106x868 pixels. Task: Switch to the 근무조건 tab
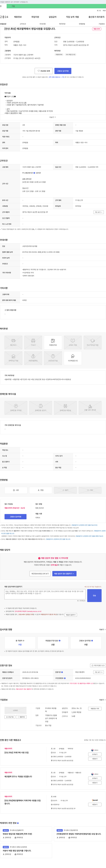(23, 24)
